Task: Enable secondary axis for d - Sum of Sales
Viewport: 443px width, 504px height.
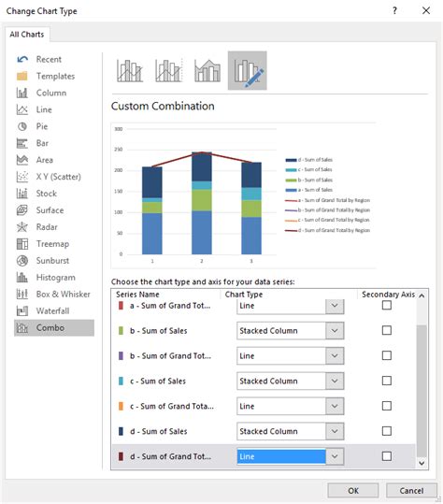Action: point(387,431)
